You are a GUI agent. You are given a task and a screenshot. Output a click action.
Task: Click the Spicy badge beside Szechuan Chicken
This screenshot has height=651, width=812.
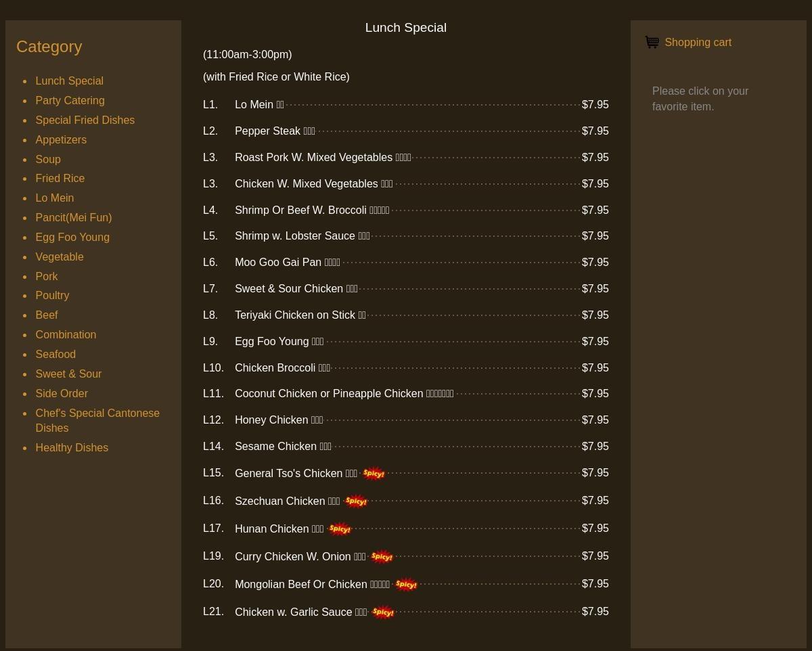pos(355,501)
